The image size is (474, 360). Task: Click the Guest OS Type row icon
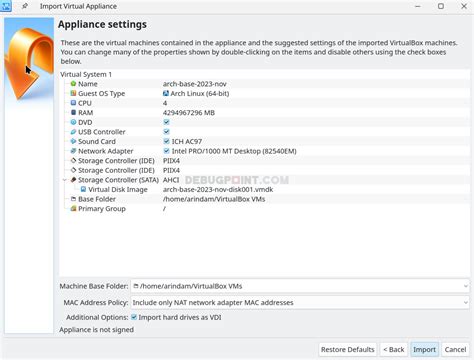(73, 93)
